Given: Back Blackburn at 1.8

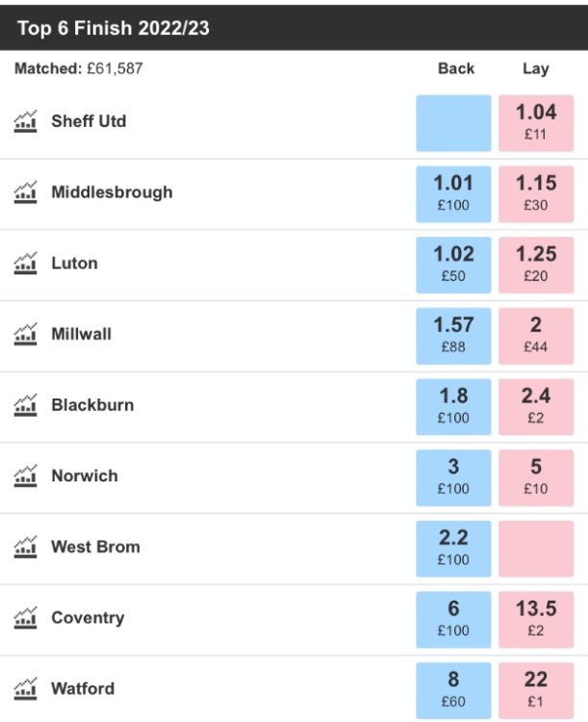Looking at the screenshot, I should pos(453,406).
